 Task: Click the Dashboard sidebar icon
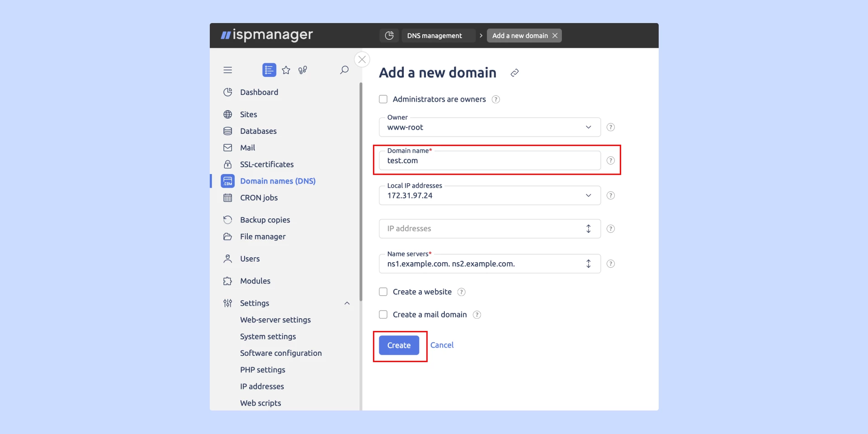228,92
